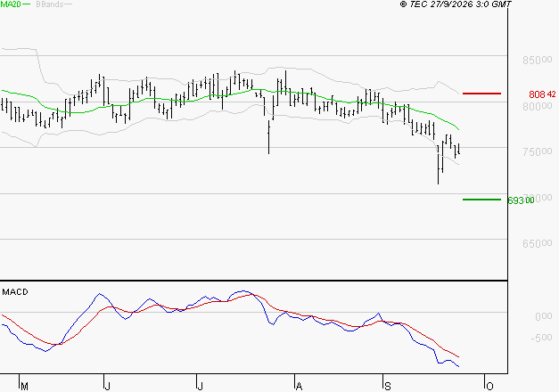Click the green 693.00 support value
559x392 pixels.
point(521,200)
